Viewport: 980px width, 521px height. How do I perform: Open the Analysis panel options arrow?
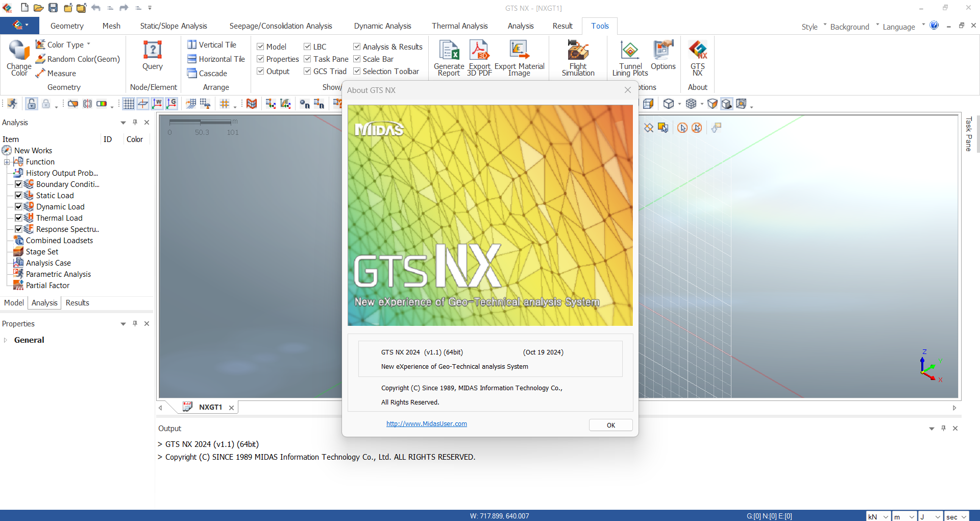123,123
